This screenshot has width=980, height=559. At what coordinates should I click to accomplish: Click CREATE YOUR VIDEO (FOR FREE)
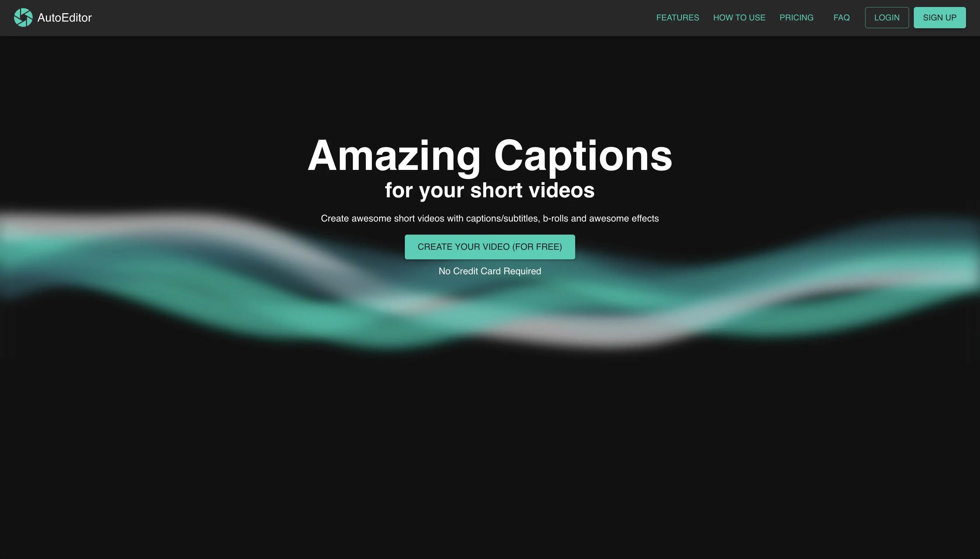pyautogui.click(x=490, y=247)
